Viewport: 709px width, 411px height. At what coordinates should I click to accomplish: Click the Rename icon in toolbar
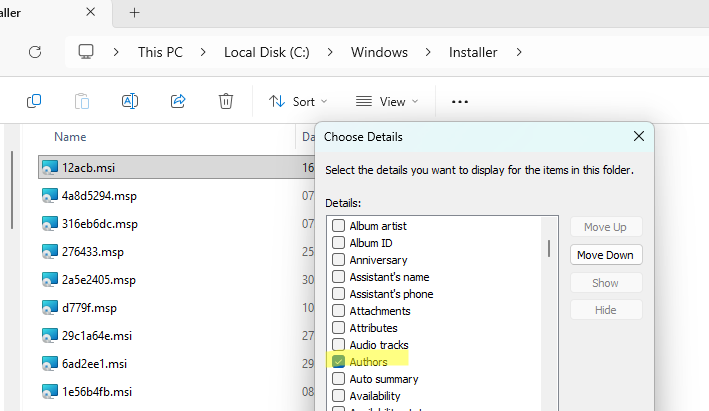pyautogui.click(x=130, y=101)
